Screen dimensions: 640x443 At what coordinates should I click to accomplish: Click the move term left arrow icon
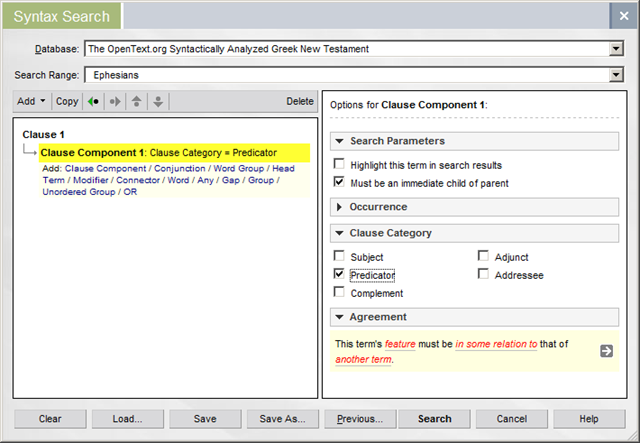pos(94,101)
